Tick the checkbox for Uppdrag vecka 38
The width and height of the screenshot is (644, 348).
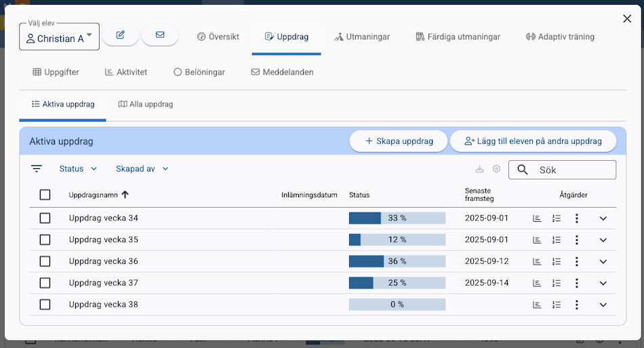[x=45, y=305]
